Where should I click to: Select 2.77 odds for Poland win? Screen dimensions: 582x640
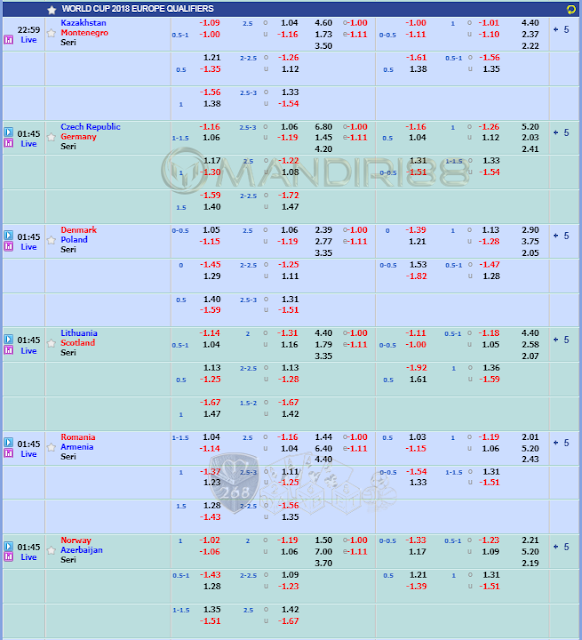click(323, 242)
